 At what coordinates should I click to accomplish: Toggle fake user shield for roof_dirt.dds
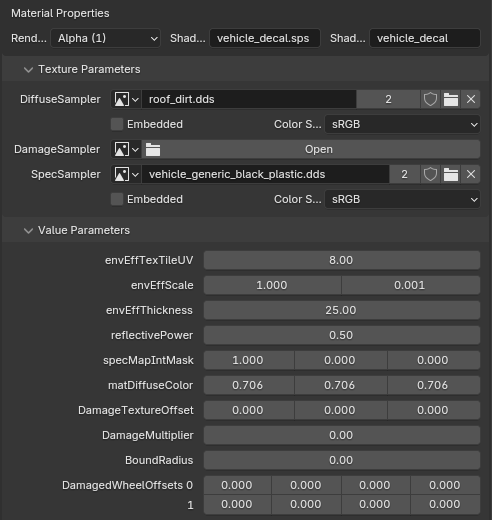430,99
